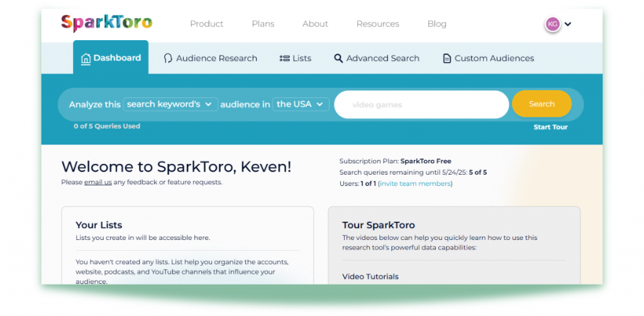The height and width of the screenshot is (316, 644).
Task: Switch to Audience Research tab
Action: [x=210, y=58]
